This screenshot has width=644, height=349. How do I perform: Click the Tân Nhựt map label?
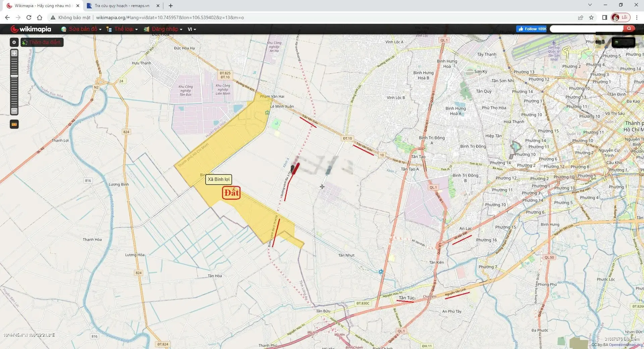[x=346, y=255]
